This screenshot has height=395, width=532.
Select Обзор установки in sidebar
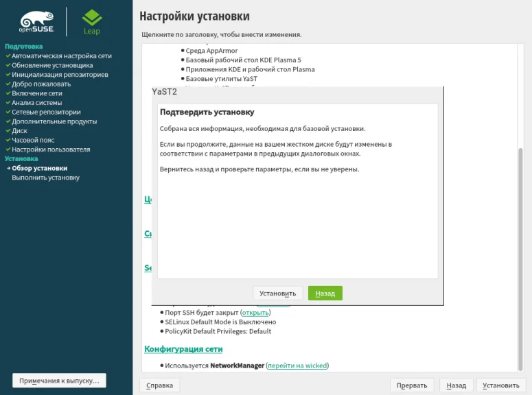(x=39, y=168)
